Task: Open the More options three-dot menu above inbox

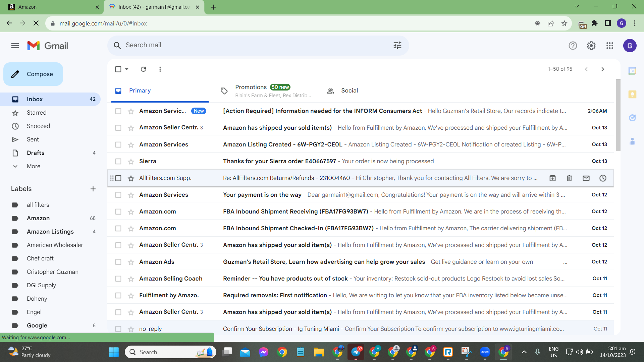Action: [160, 69]
